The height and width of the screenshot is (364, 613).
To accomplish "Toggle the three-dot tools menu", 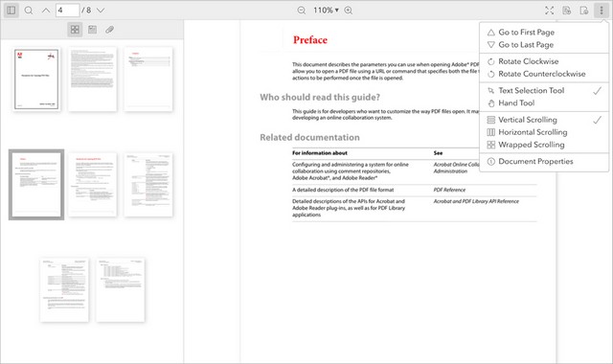I will point(602,11).
